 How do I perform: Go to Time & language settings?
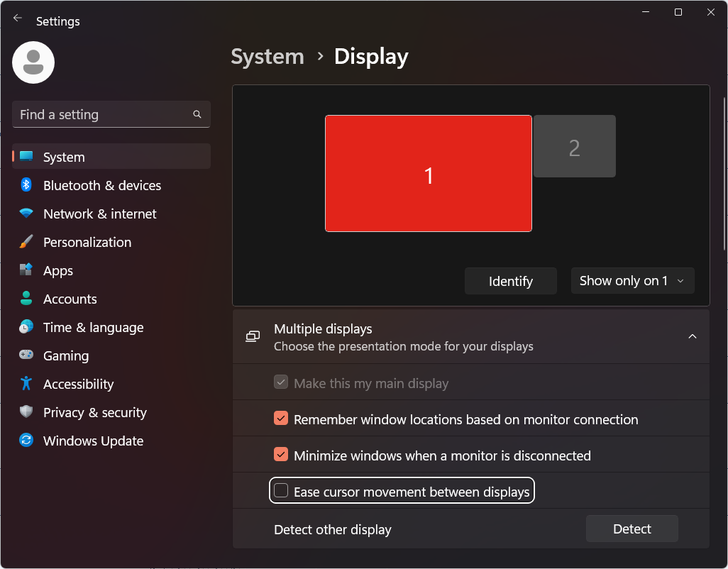pyautogui.click(x=93, y=327)
